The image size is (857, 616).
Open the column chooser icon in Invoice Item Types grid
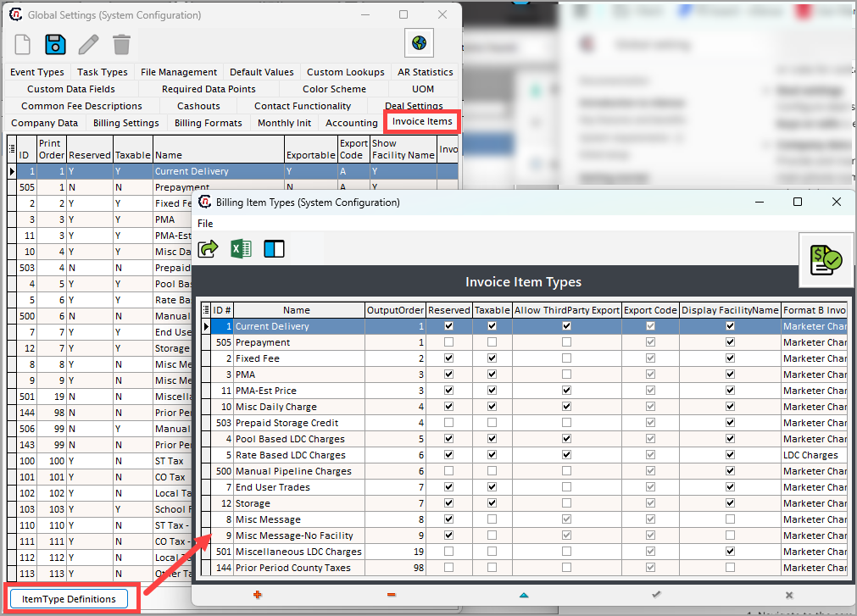pyautogui.click(x=206, y=310)
